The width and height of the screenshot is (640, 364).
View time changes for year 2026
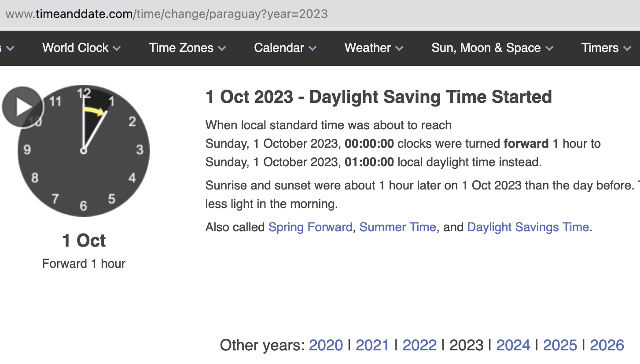click(x=607, y=345)
